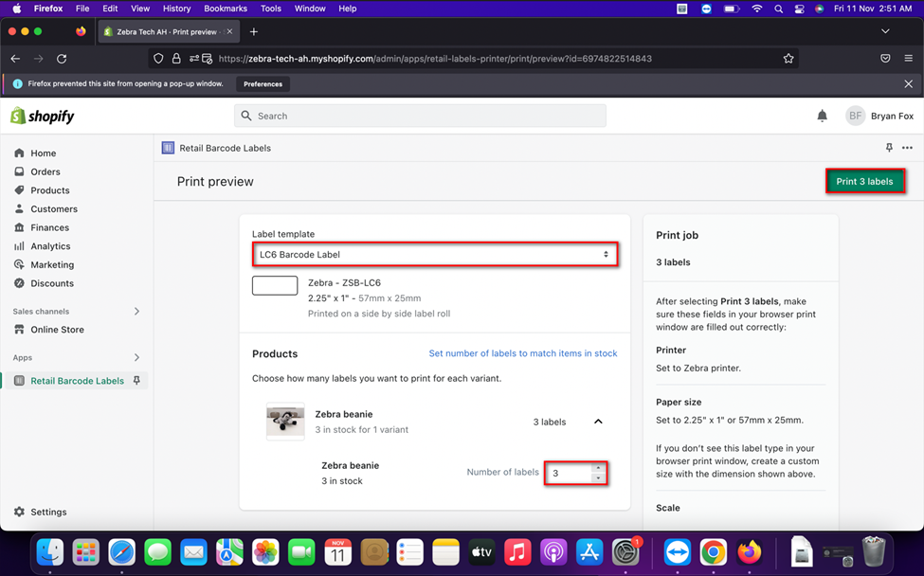The image size is (924, 576).
Task: Expand the Apps section in the sidebar
Action: pos(138,357)
